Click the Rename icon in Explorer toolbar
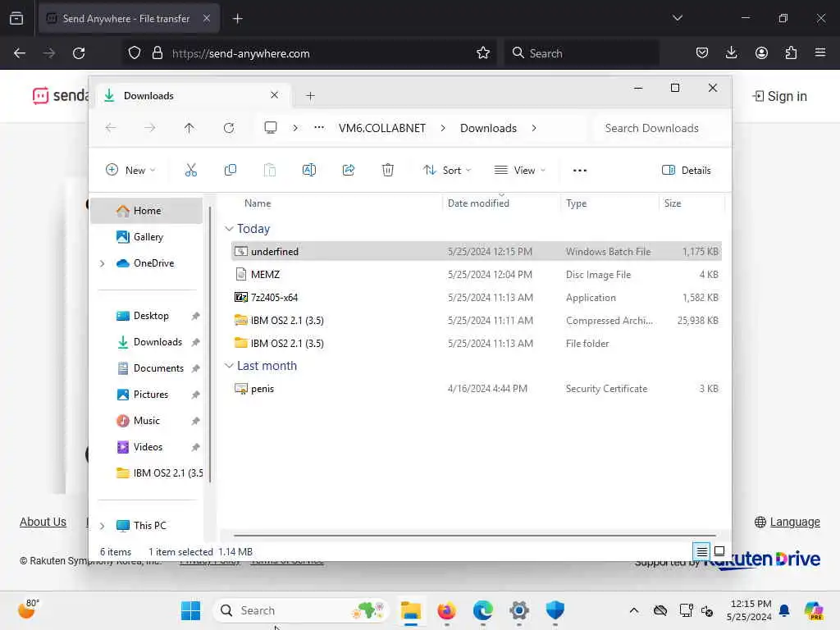The height and width of the screenshot is (630, 840). point(309,171)
